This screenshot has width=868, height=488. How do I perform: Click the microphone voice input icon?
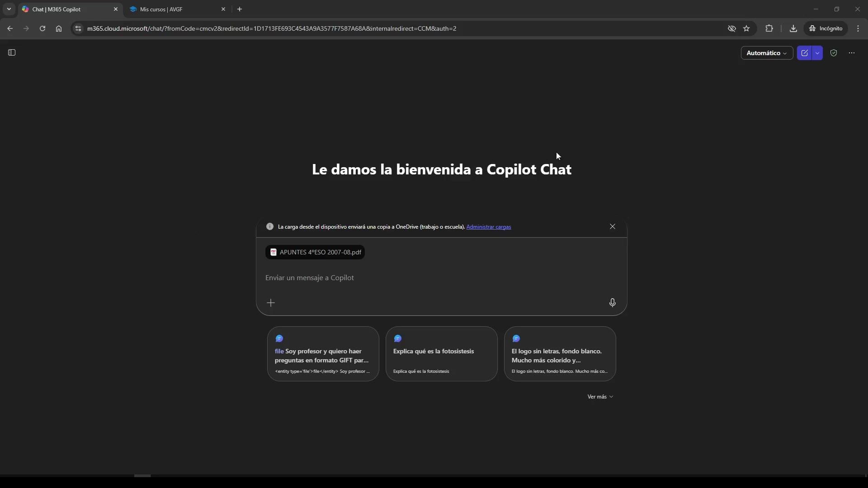[612, 303]
